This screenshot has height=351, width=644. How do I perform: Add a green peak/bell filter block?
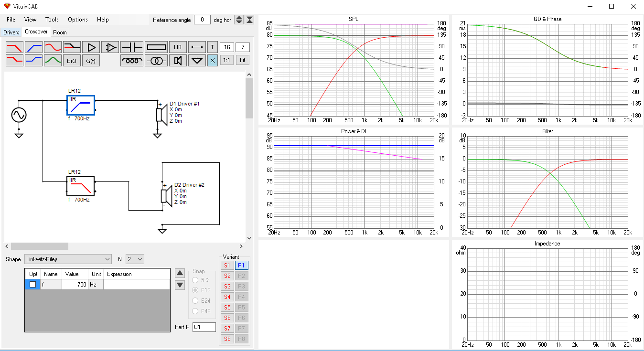click(x=53, y=61)
